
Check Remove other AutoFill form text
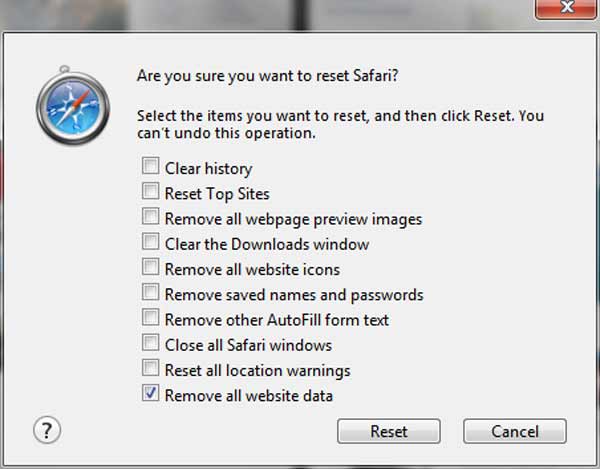click(150, 317)
